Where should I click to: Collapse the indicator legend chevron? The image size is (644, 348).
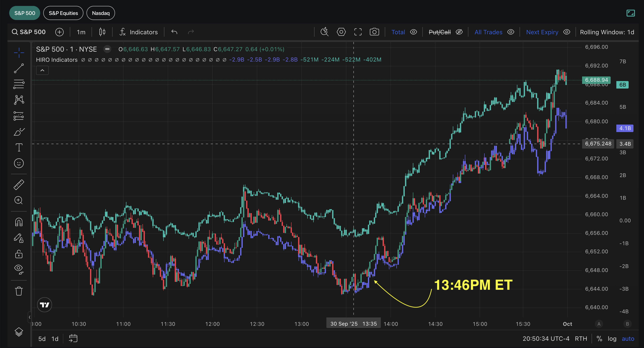[42, 71]
